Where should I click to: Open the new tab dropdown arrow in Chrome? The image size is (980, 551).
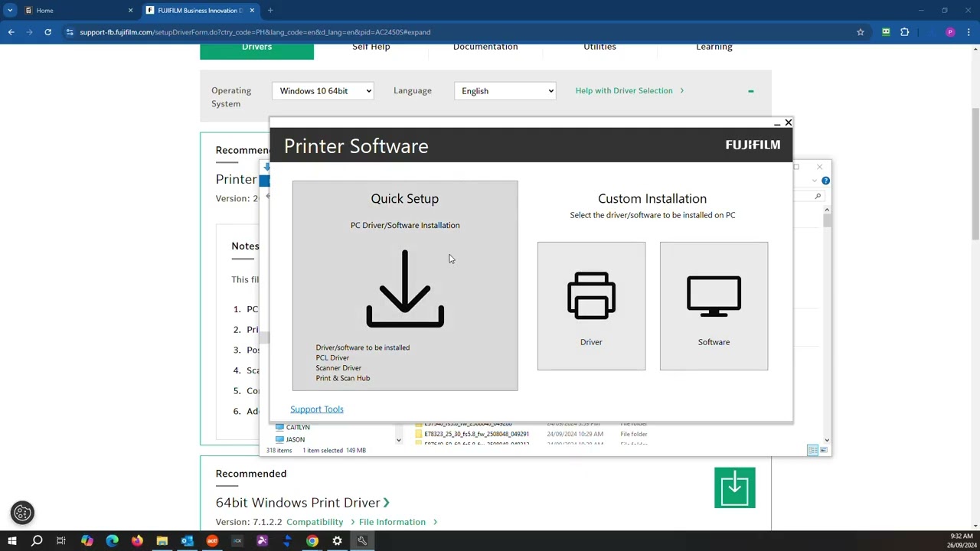click(x=10, y=11)
